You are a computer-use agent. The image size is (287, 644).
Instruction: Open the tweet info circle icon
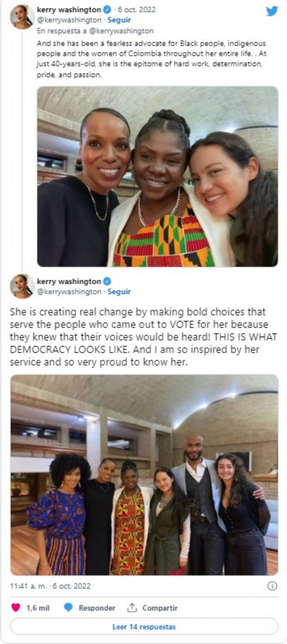click(272, 586)
